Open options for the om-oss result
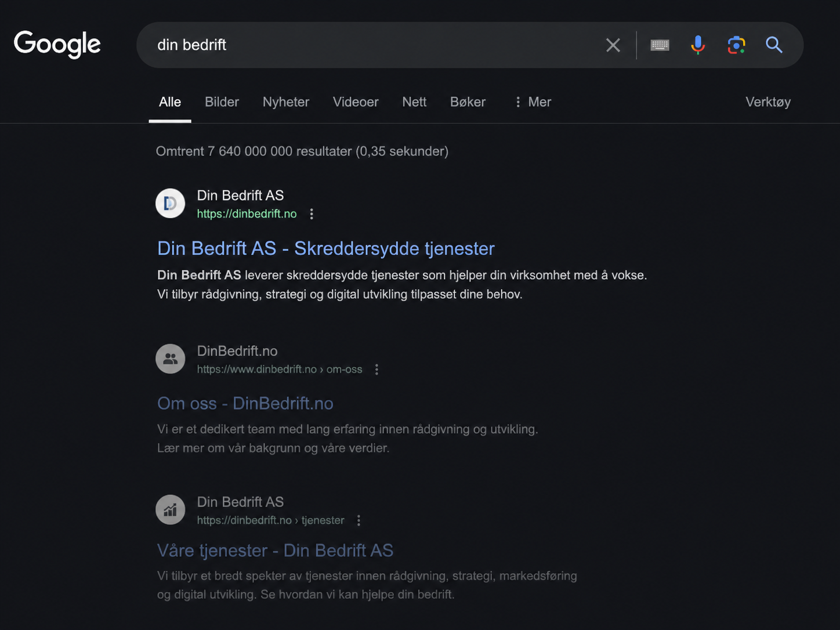Screen dimensions: 840x630 coord(376,370)
